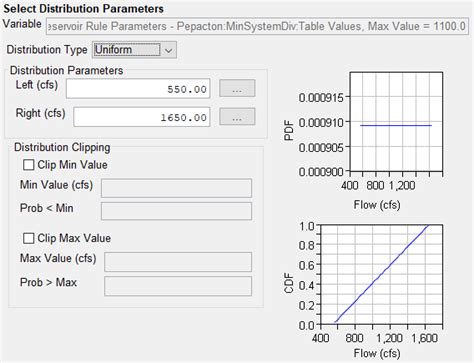
Task: Click the 0.000910 value on PDF axis
Action: (x=321, y=123)
